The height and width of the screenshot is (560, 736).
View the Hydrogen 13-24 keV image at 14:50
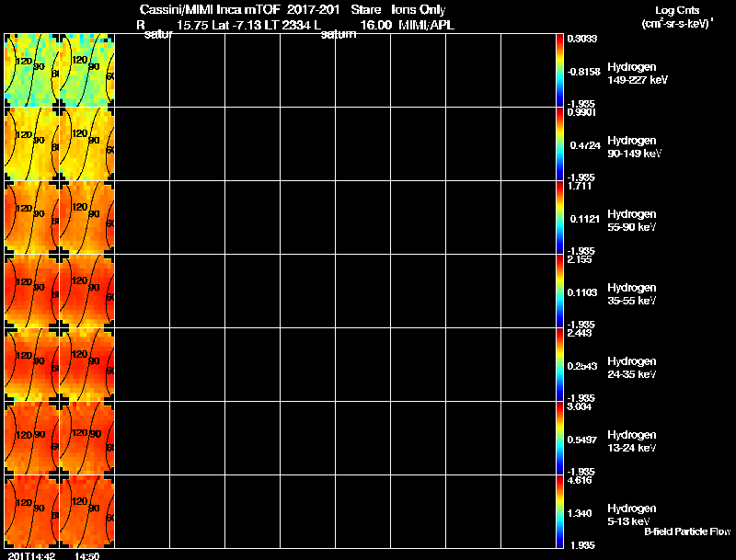86,439
